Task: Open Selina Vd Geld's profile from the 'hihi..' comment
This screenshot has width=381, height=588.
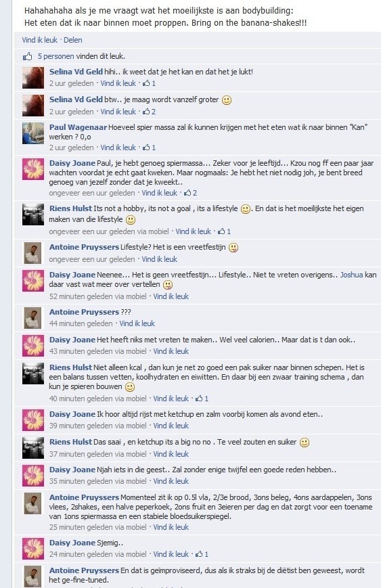Action: click(76, 72)
